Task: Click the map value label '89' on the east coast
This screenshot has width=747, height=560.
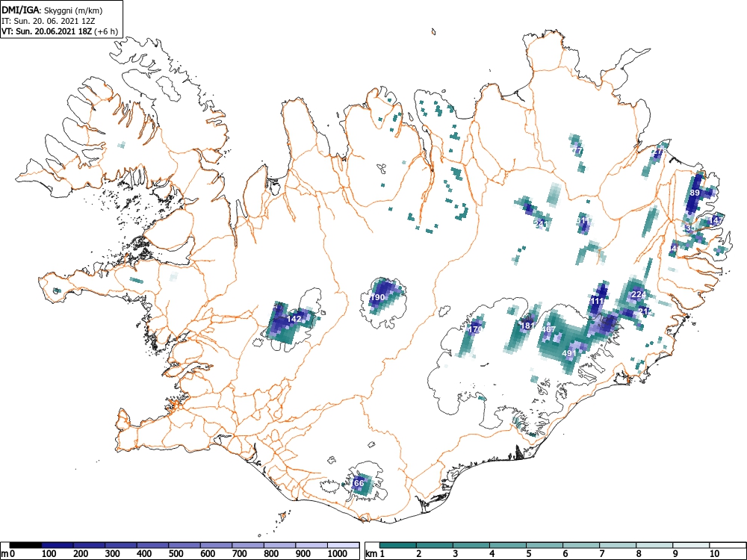Action: 695,193
